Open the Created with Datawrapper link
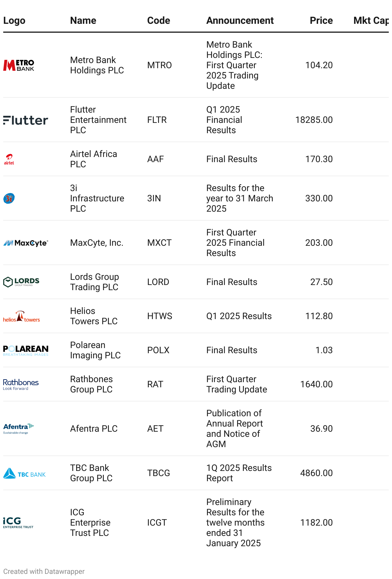The width and height of the screenshot is (392, 579). click(x=44, y=571)
